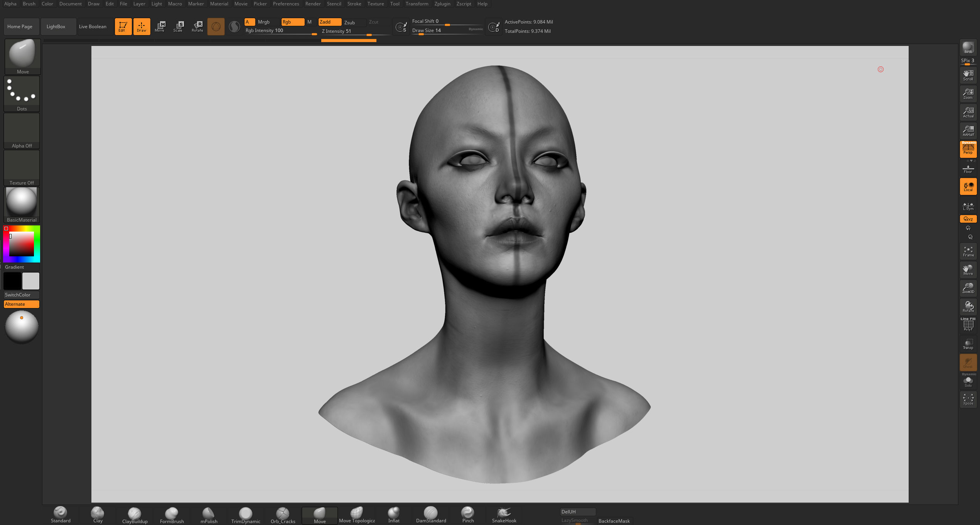Toggle Transp transparency mode
The height and width of the screenshot is (525, 980).
(968, 344)
